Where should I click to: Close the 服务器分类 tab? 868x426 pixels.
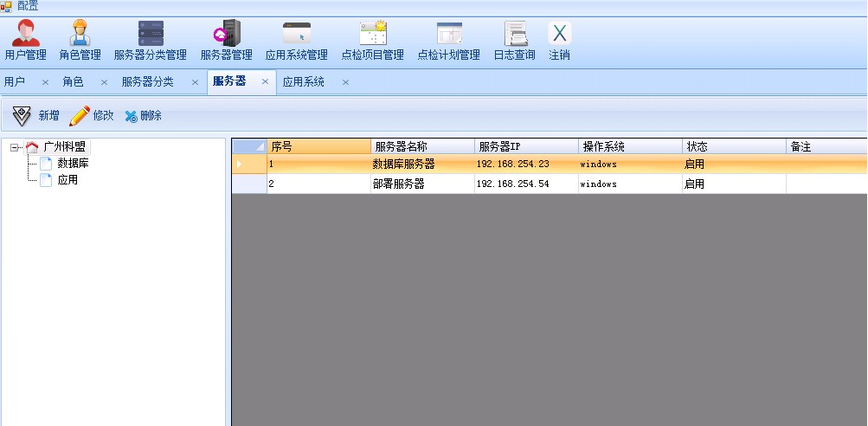[195, 82]
